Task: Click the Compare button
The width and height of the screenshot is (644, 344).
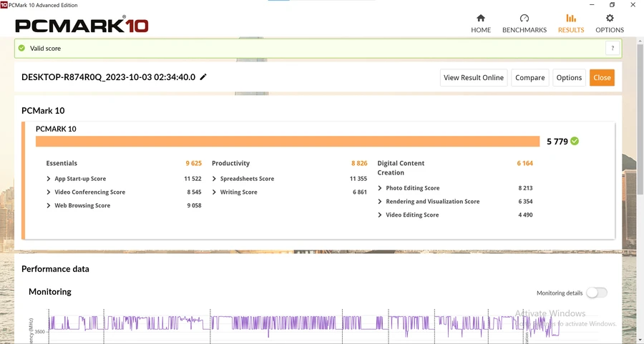Action: [x=530, y=77]
